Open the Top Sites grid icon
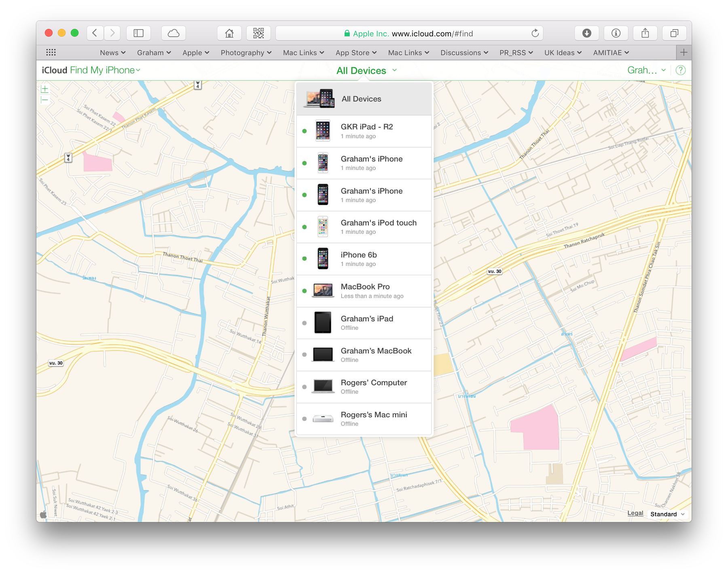 click(x=51, y=52)
